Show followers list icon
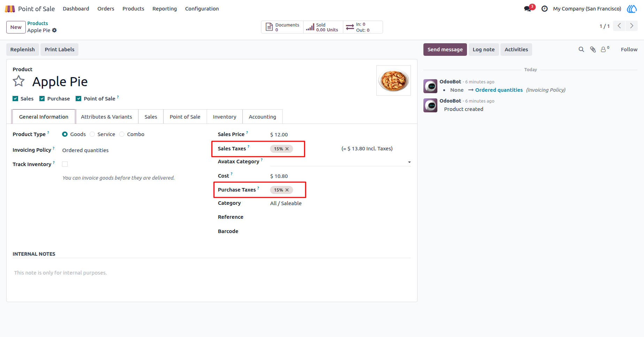This screenshot has width=644, height=337. coord(605,50)
